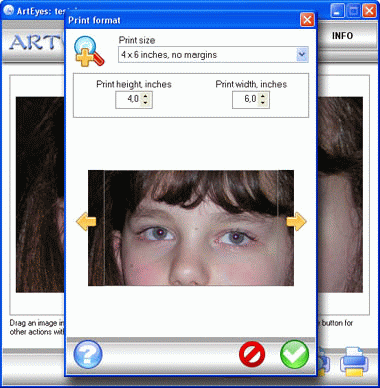Click the zoom magnifier icon in Print format
The image size is (380, 388).
89,51
